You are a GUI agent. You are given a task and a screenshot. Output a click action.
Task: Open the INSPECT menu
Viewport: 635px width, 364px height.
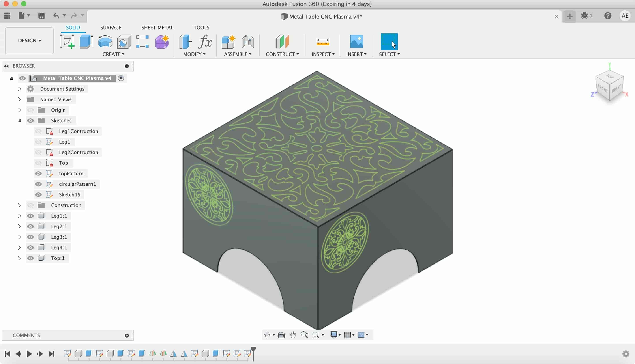click(x=323, y=54)
